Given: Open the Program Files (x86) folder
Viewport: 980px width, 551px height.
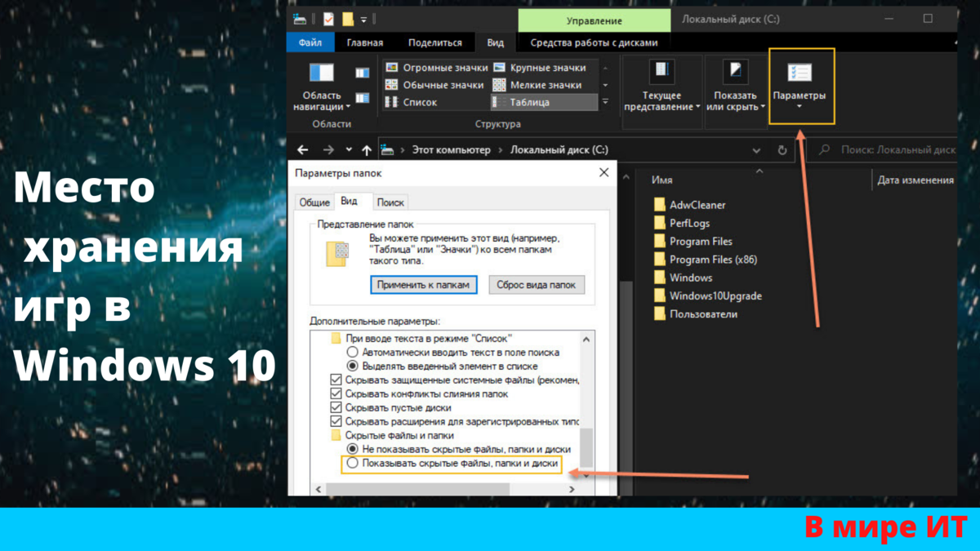Looking at the screenshot, I should pyautogui.click(x=706, y=260).
